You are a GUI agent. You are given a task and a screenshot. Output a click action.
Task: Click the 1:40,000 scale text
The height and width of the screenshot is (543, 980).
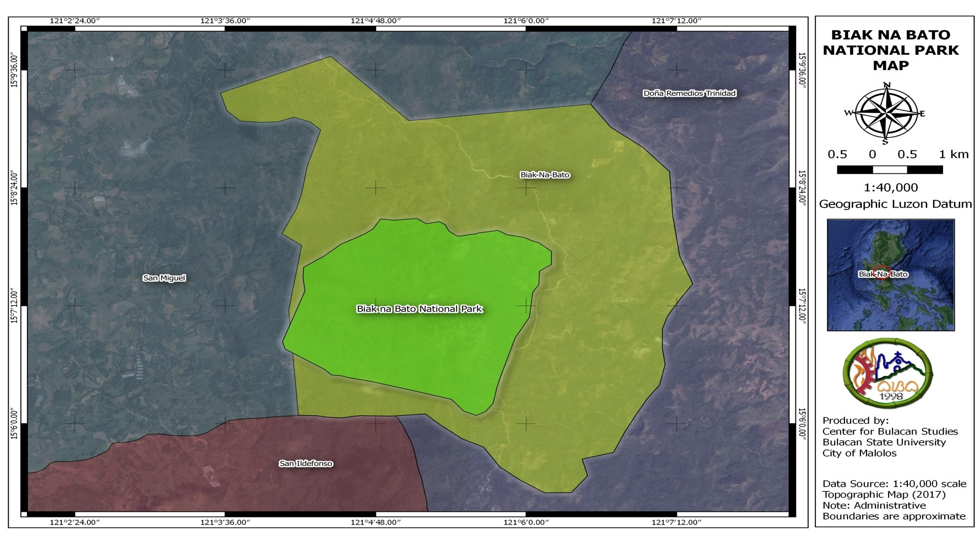pos(890,188)
